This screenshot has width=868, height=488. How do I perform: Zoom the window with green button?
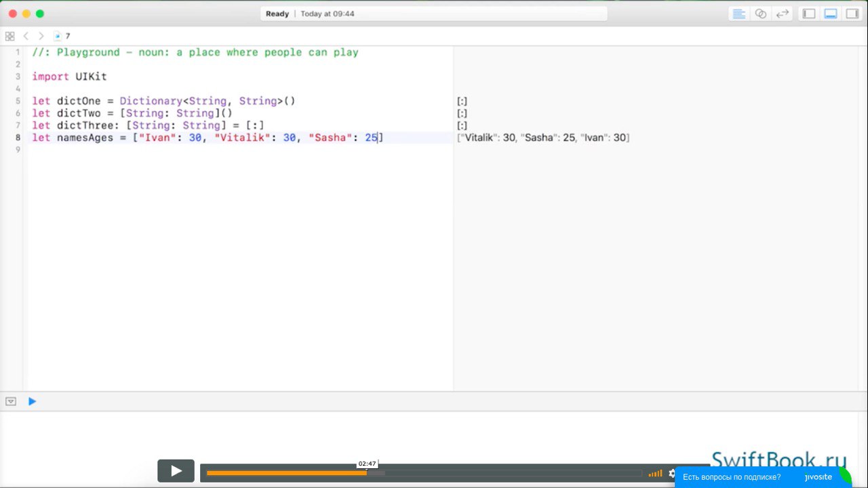[40, 14]
